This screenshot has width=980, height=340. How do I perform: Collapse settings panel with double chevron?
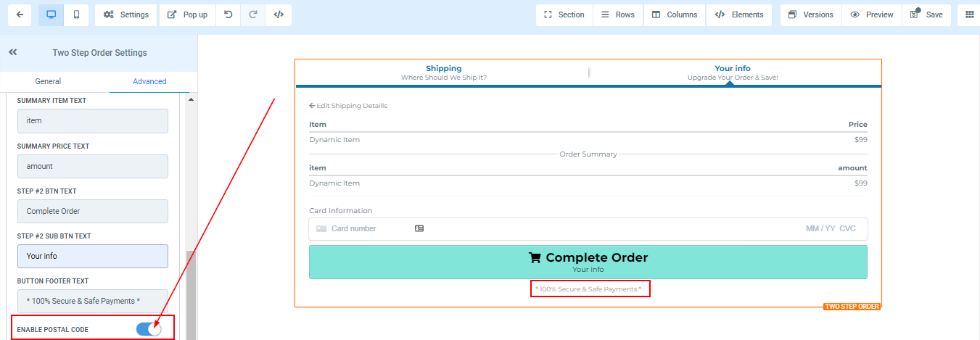click(13, 52)
